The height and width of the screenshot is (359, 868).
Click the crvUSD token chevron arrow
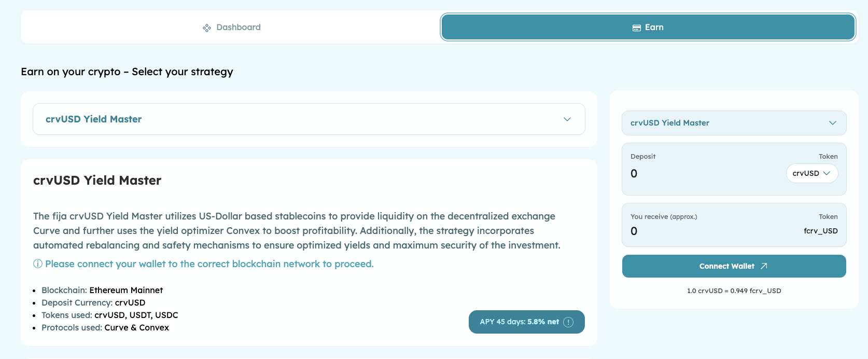[x=827, y=173]
